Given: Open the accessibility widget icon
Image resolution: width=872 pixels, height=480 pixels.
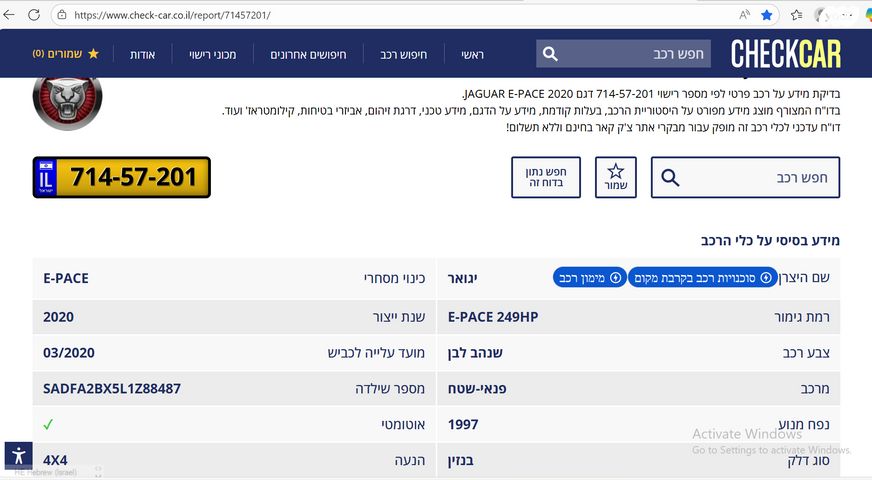Looking at the screenshot, I should coord(18,456).
